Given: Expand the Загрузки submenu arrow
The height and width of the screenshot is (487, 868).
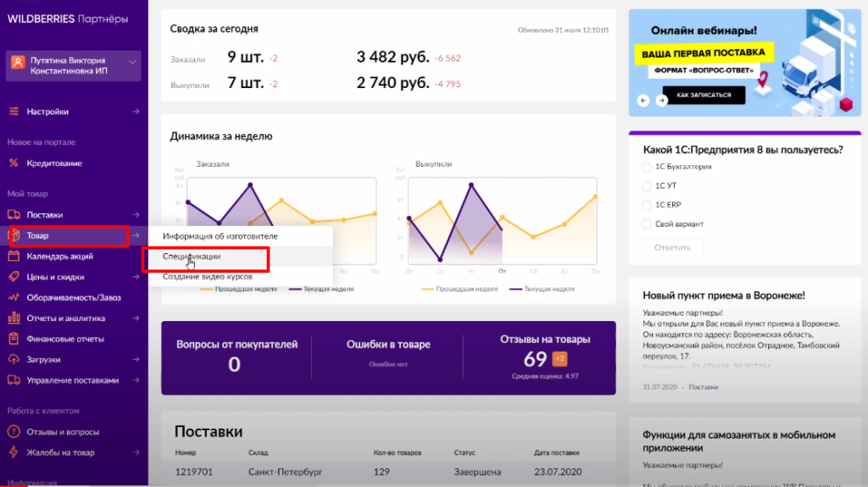Looking at the screenshot, I should (x=136, y=359).
